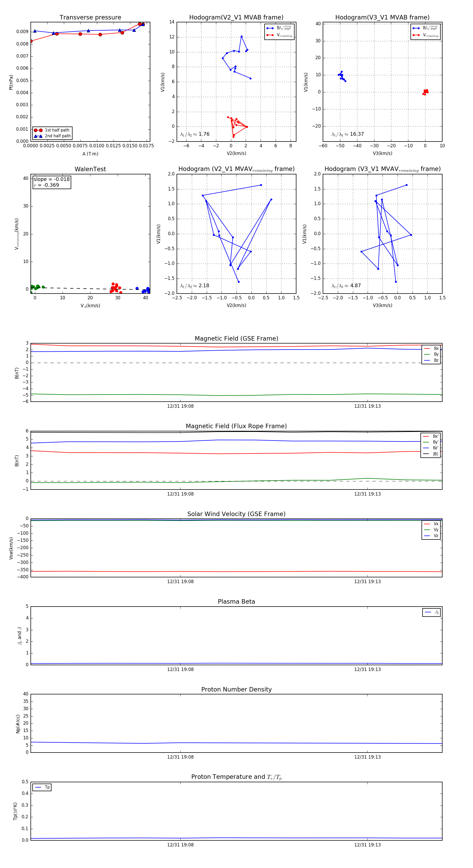Select the V3_V1 MVAV remaining frame hodogram title
473x868 pixels.
click(382, 169)
